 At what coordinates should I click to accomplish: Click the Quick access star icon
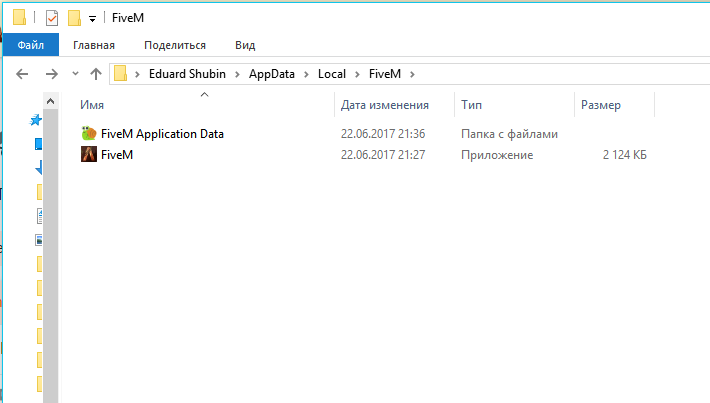[x=35, y=120]
